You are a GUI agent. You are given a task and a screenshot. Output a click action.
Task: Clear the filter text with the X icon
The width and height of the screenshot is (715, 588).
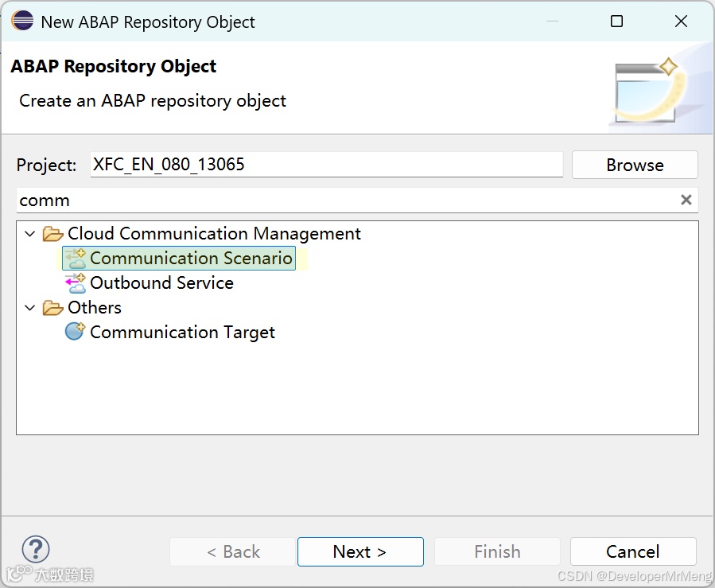[x=686, y=201]
